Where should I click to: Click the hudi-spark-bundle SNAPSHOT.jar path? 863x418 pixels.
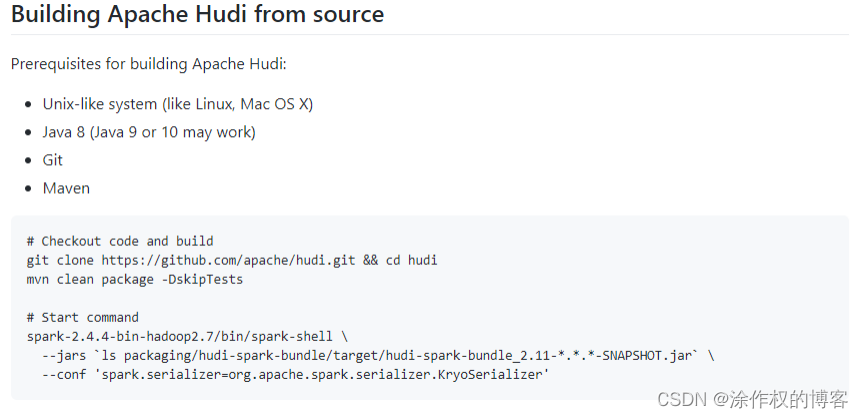pos(408,356)
